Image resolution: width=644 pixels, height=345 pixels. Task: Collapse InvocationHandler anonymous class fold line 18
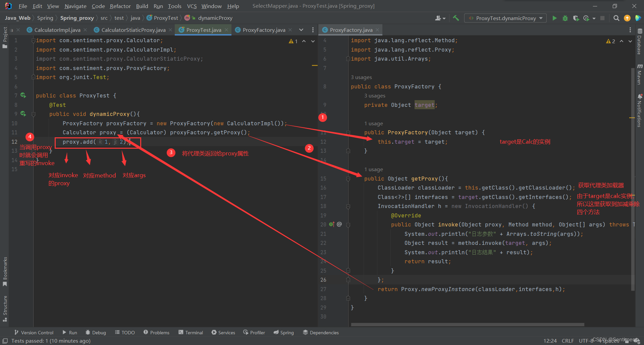348,206
